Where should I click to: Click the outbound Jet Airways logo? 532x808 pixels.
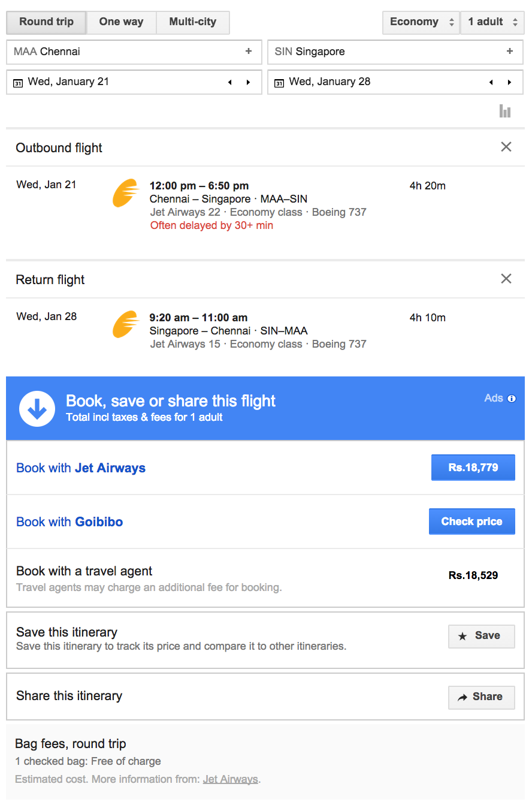tap(126, 193)
